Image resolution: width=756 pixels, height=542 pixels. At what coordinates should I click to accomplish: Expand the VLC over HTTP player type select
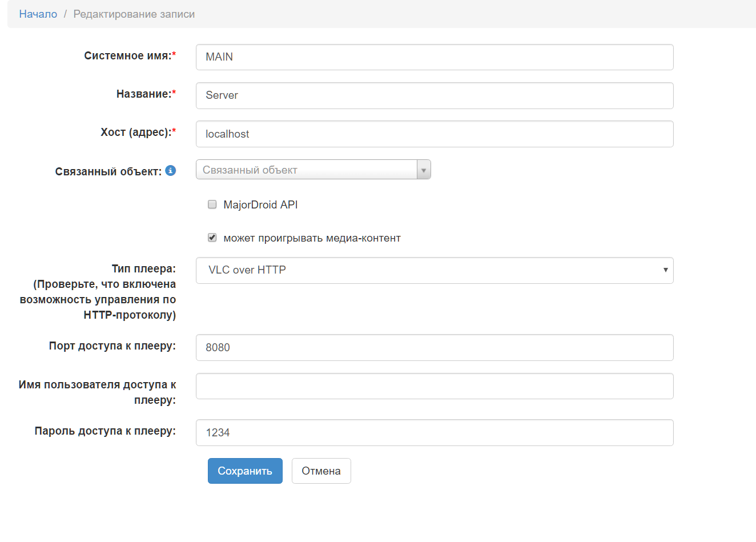pyautogui.click(x=434, y=270)
